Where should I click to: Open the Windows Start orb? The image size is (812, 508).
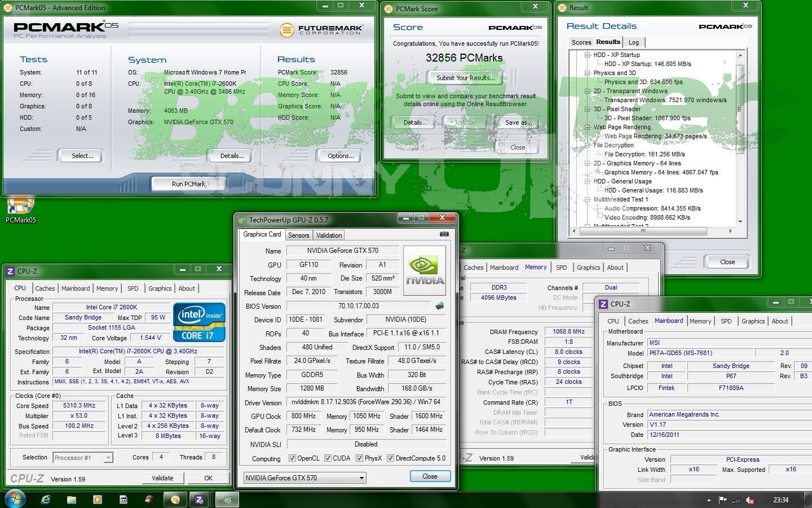pos(14,500)
